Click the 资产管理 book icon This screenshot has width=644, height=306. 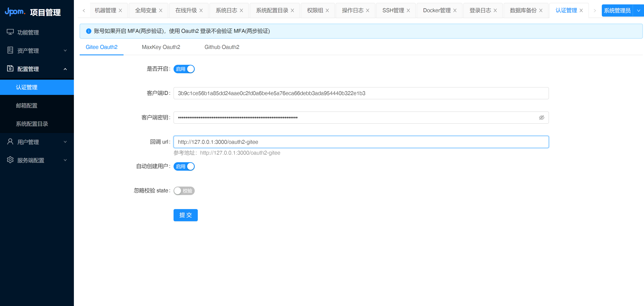pos(10,50)
